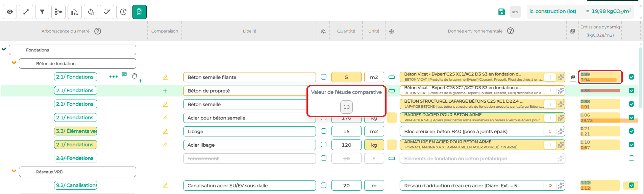Image resolution: width=644 pixels, height=194 pixels.
Task: Edit quantity 15 for Libage
Action: point(346,131)
